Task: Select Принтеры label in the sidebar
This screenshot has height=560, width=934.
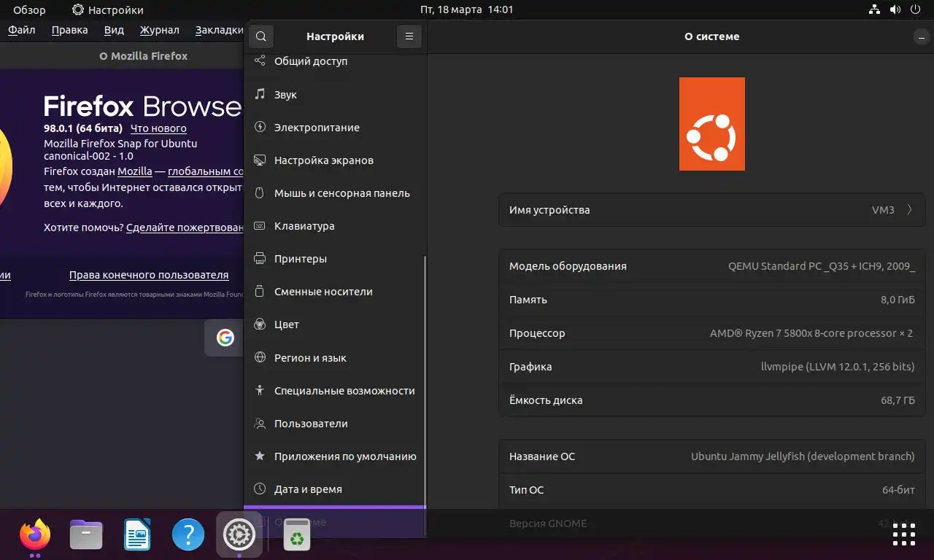Action: click(301, 259)
